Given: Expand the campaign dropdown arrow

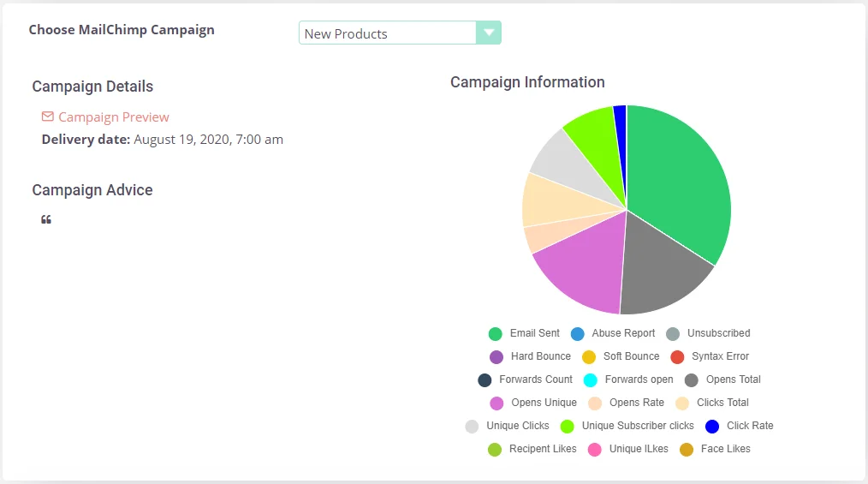Looking at the screenshot, I should (488, 33).
